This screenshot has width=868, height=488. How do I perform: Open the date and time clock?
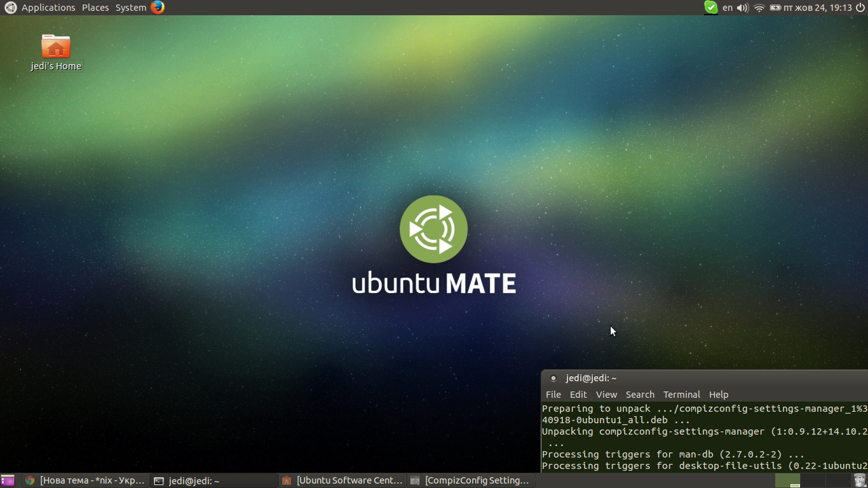coord(818,8)
